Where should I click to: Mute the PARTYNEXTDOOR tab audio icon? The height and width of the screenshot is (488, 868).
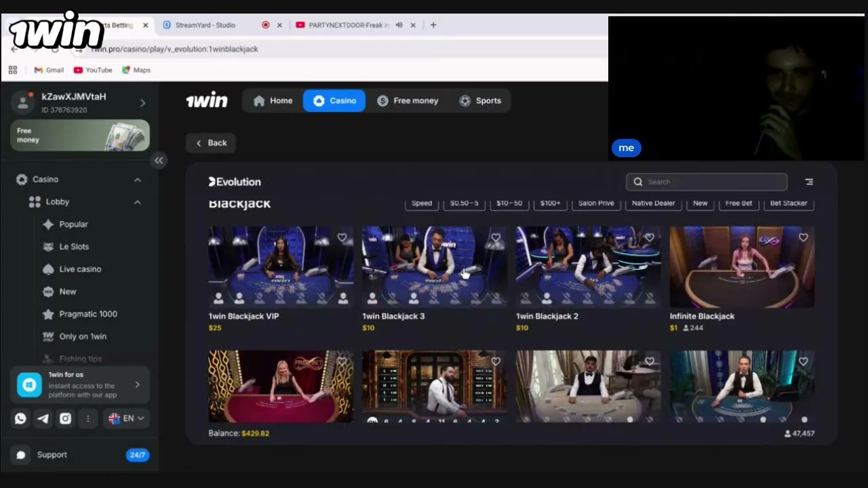click(x=399, y=25)
